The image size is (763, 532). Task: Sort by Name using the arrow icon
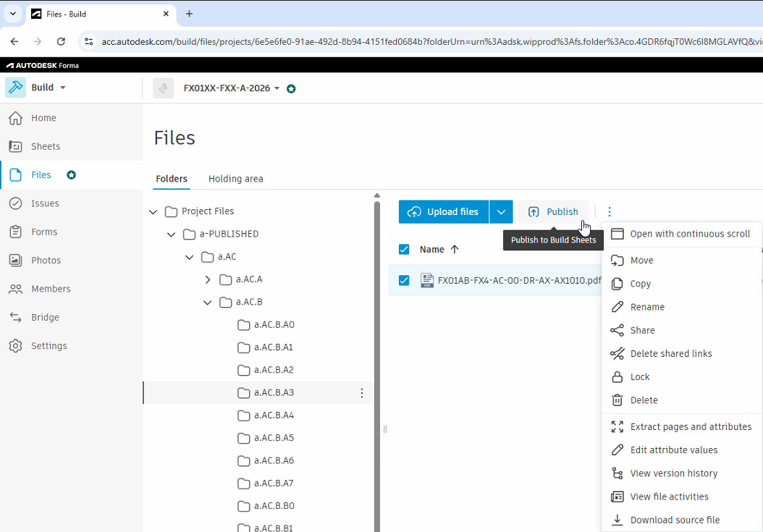455,249
